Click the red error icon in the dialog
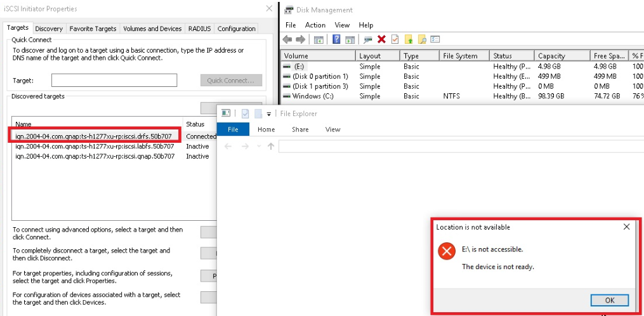The width and height of the screenshot is (644, 316). point(447,251)
